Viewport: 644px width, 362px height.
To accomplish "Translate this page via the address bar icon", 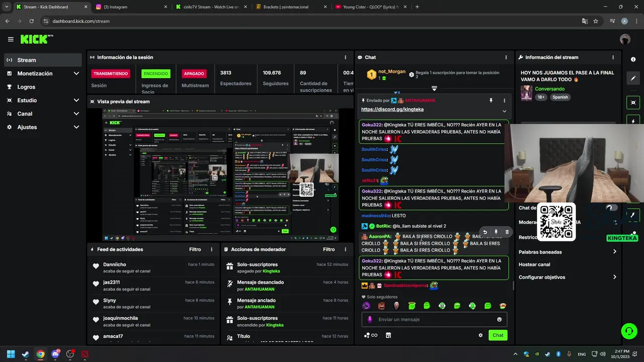I will pyautogui.click(x=585, y=21).
